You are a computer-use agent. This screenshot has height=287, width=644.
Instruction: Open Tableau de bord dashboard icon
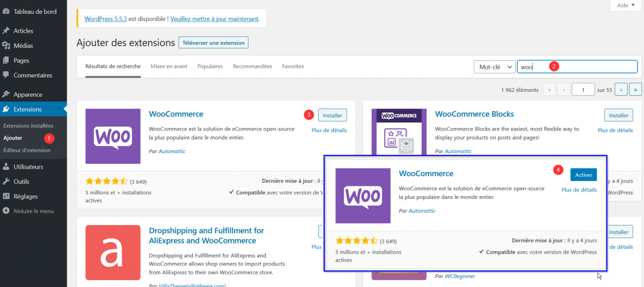[6, 11]
